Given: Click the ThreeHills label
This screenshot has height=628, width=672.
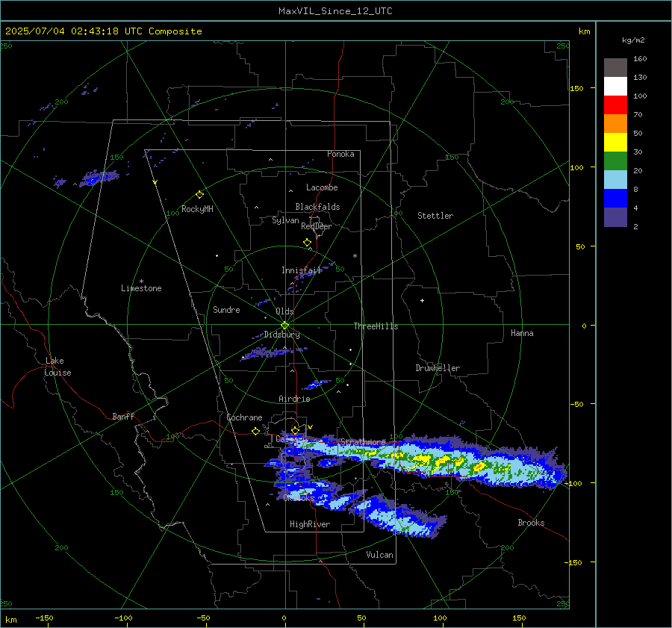Looking at the screenshot, I should [376, 326].
